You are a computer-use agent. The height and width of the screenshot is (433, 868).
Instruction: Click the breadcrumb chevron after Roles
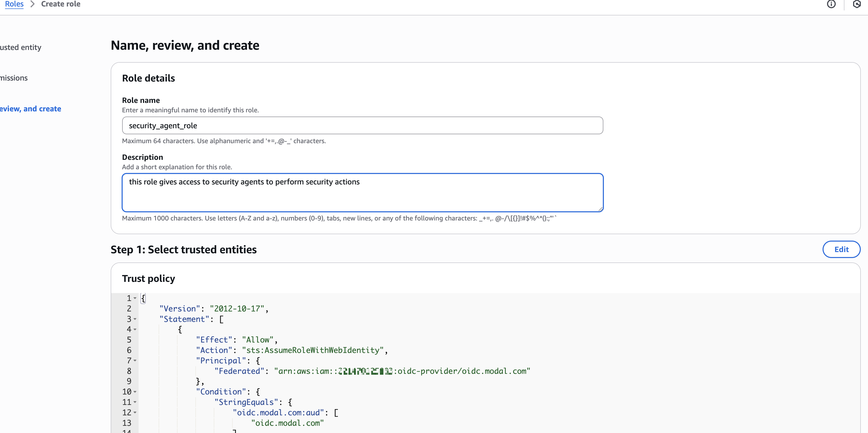32,4
